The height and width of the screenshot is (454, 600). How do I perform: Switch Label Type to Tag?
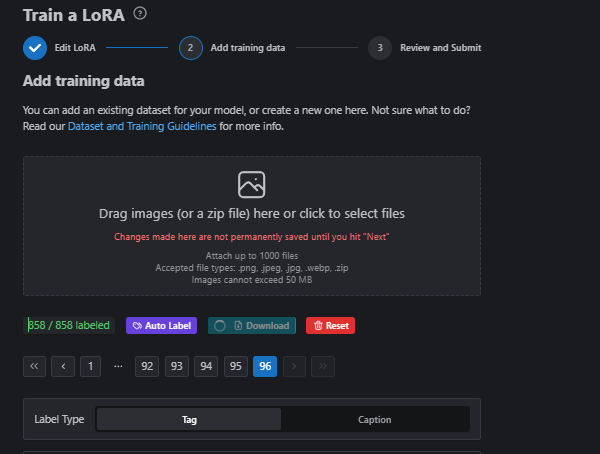point(189,420)
